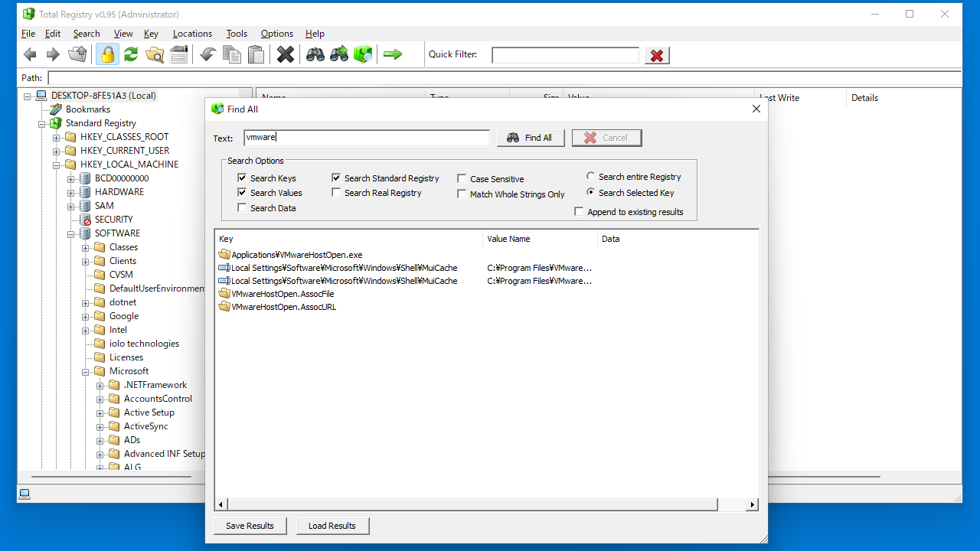
Task: Go up one level with folder-up icon
Action: click(77, 54)
